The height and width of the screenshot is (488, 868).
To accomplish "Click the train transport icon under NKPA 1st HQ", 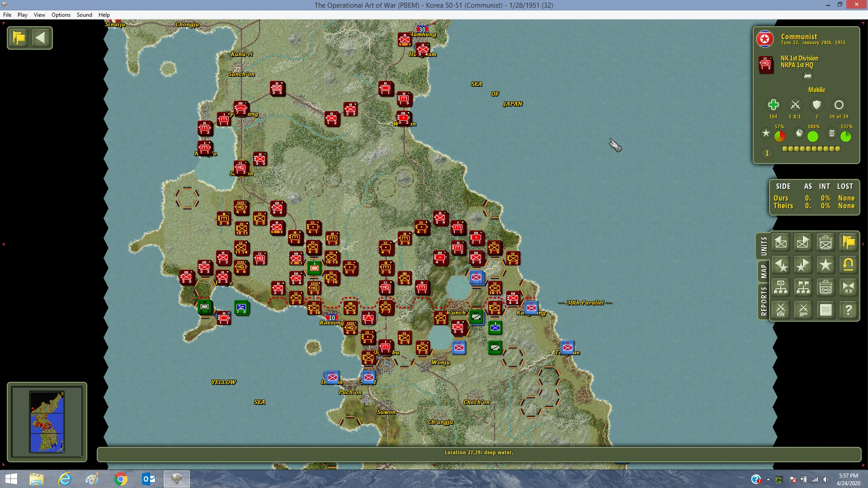I will pyautogui.click(x=807, y=76).
